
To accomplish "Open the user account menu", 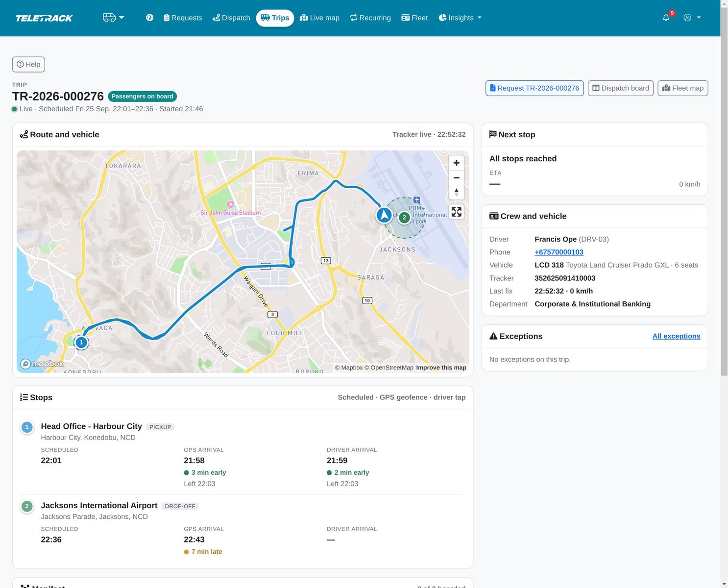I will pyautogui.click(x=692, y=18).
